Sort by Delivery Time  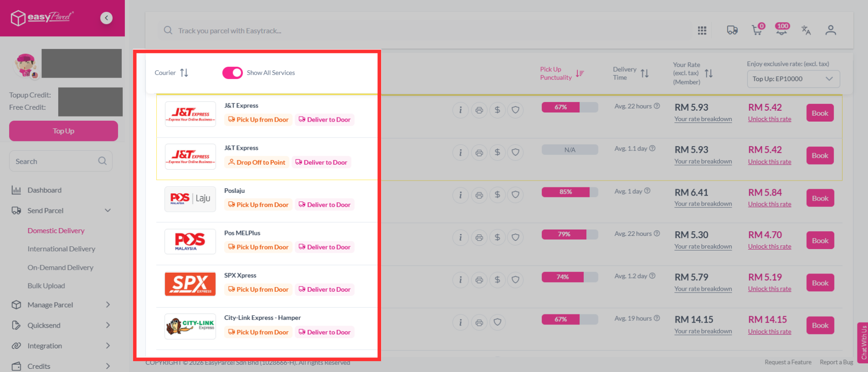[x=645, y=73]
